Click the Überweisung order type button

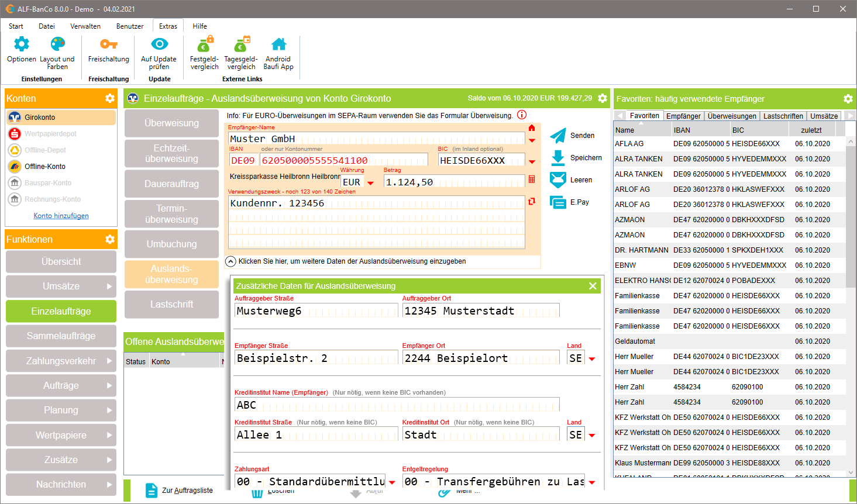pyautogui.click(x=172, y=123)
